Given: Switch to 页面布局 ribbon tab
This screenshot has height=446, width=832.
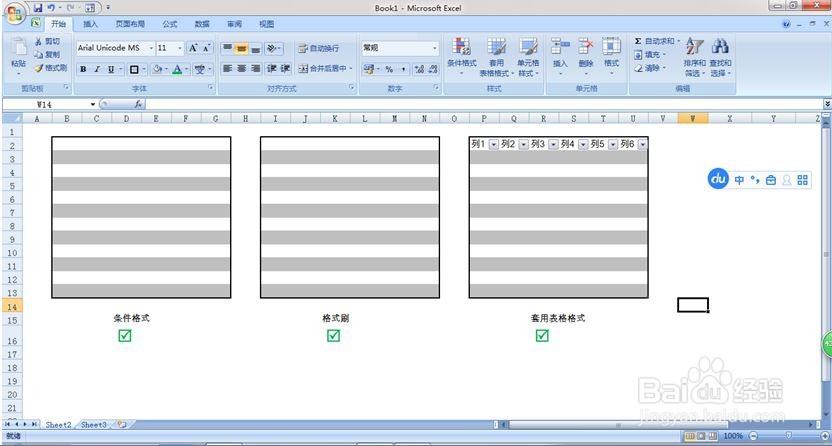Looking at the screenshot, I should pyautogui.click(x=130, y=24).
